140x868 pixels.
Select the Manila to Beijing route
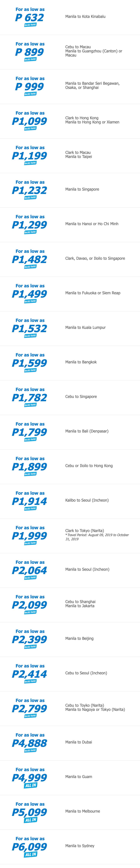coord(79,638)
